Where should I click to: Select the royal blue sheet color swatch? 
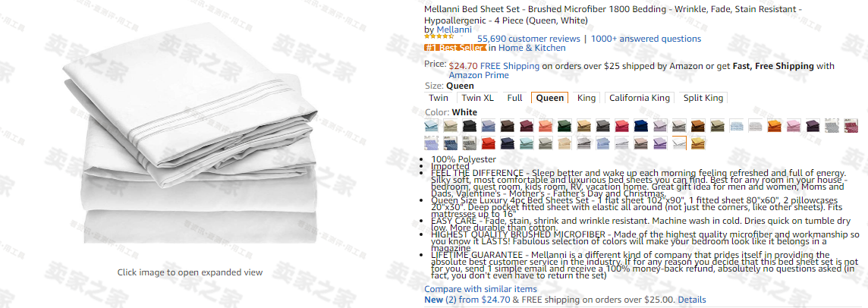pos(641,126)
